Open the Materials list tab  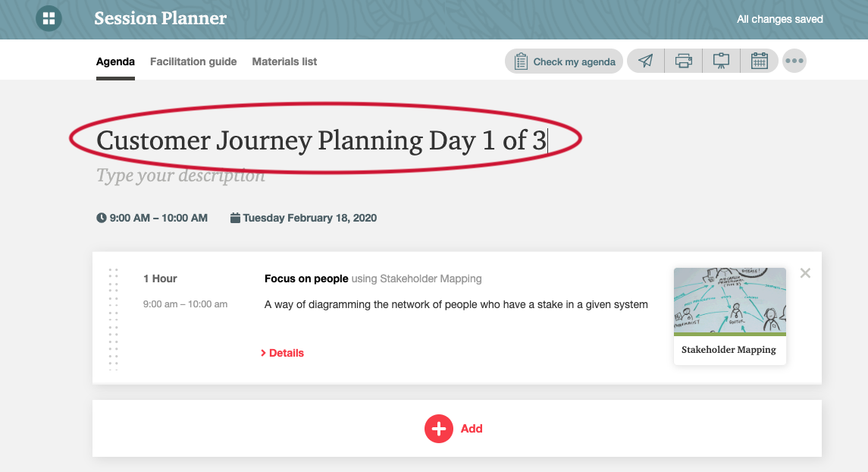coord(284,61)
